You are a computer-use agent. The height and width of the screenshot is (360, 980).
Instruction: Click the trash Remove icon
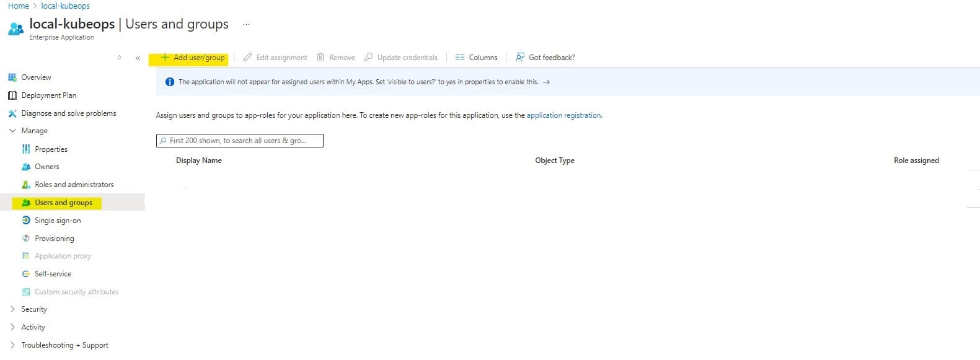pyautogui.click(x=320, y=58)
